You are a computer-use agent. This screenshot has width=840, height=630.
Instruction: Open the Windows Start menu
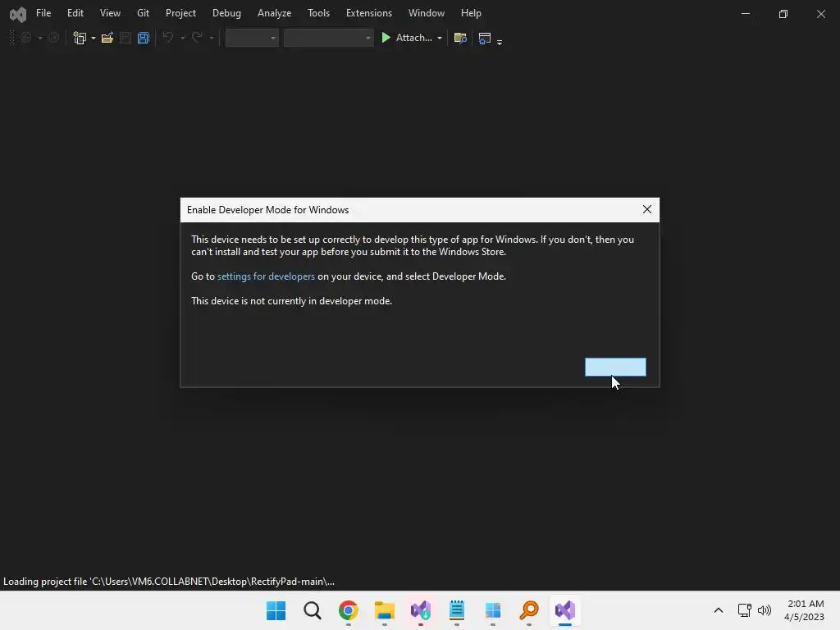click(276, 610)
